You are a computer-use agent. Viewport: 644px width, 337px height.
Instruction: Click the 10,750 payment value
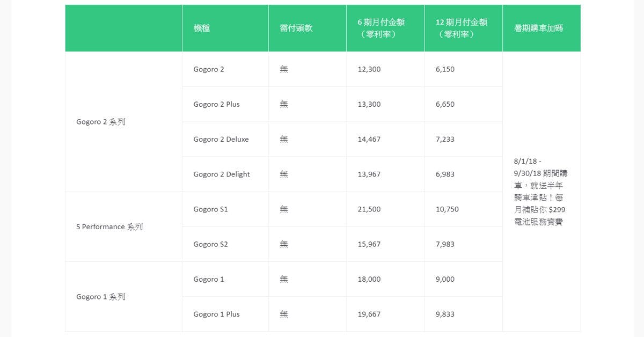[x=447, y=209]
